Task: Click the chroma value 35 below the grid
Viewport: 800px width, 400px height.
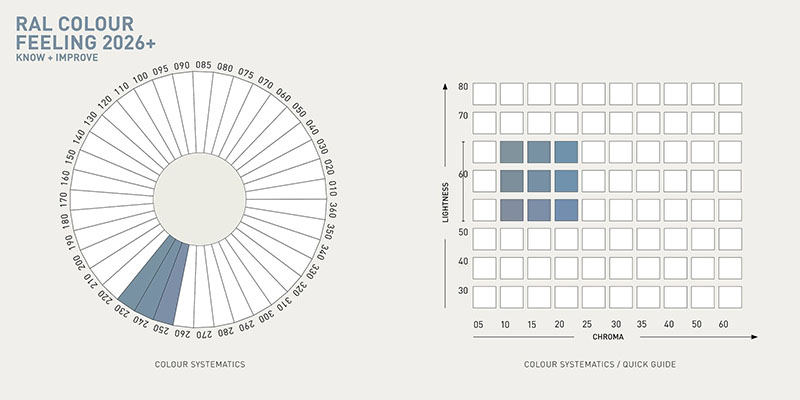Action: 643,325
